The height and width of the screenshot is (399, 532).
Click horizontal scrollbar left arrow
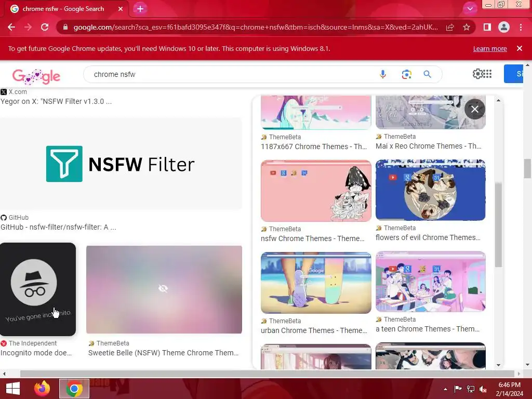click(x=4, y=374)
